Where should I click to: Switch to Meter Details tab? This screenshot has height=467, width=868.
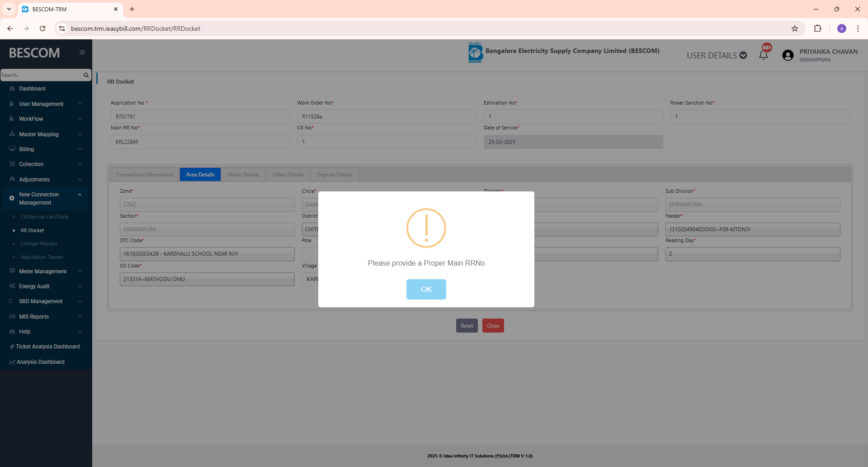tap(244, 175)
